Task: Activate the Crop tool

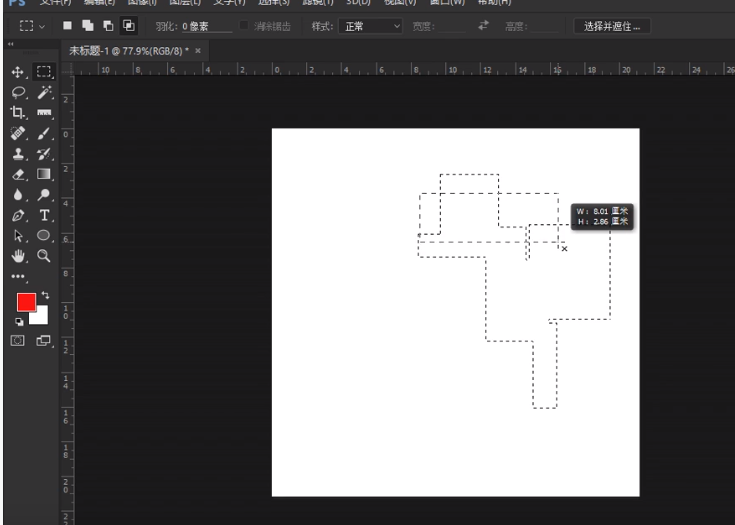Action: pyautogui.click(x=17, y=113)
